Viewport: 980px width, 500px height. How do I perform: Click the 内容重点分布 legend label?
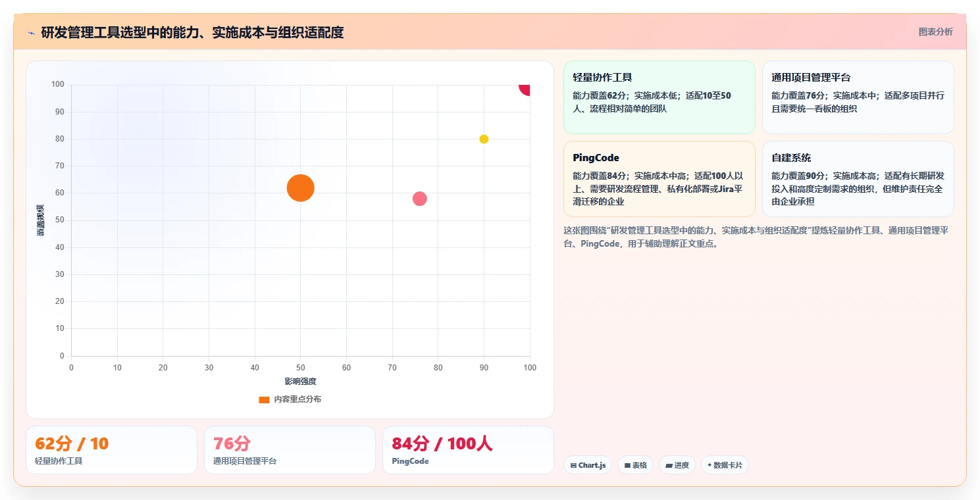coord(297,399)
